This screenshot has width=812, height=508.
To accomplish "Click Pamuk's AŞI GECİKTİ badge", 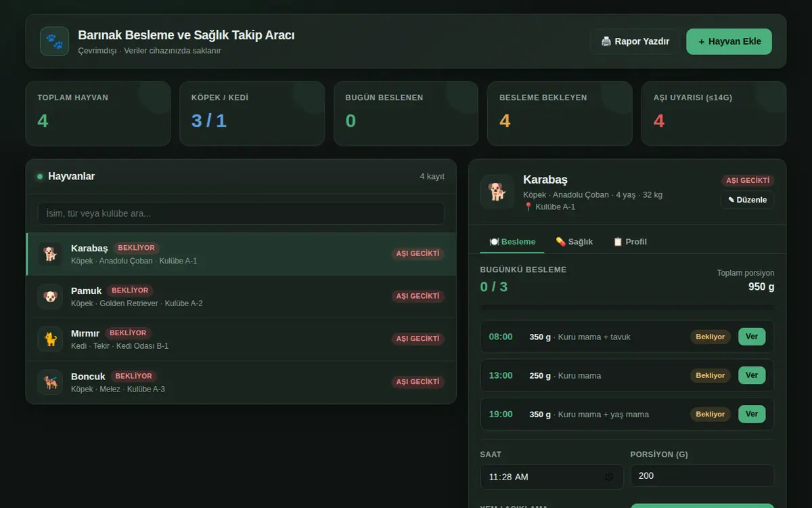I will click(x=418, y=296).
